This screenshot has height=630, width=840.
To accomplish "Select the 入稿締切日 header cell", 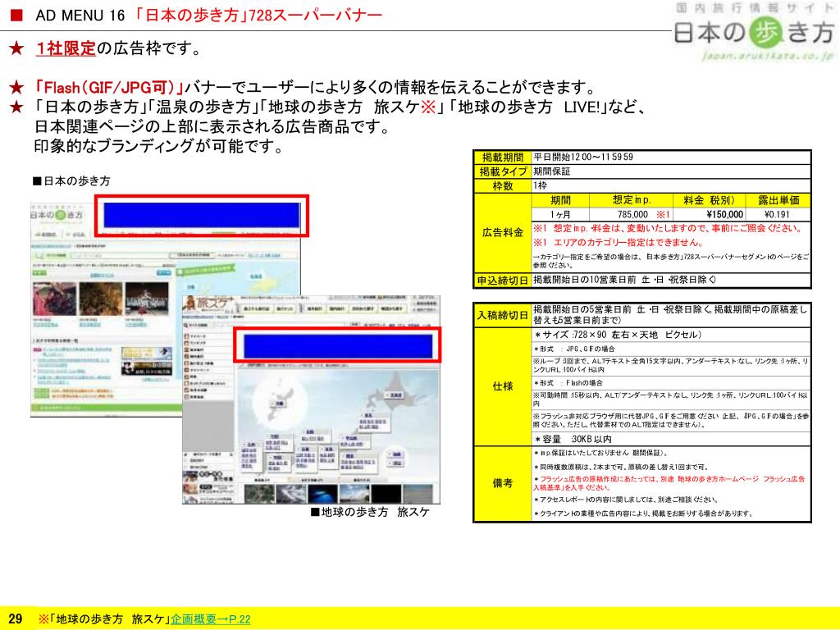I will (x=503, y=315).
